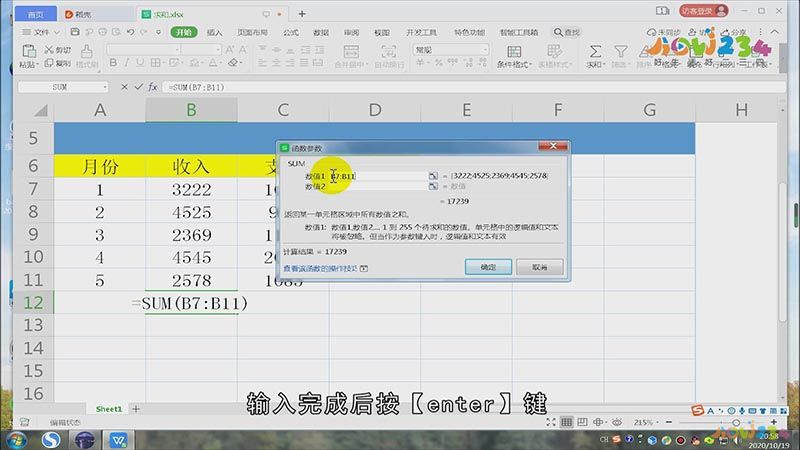Open the font name dropdown

(x=177, y=49)
